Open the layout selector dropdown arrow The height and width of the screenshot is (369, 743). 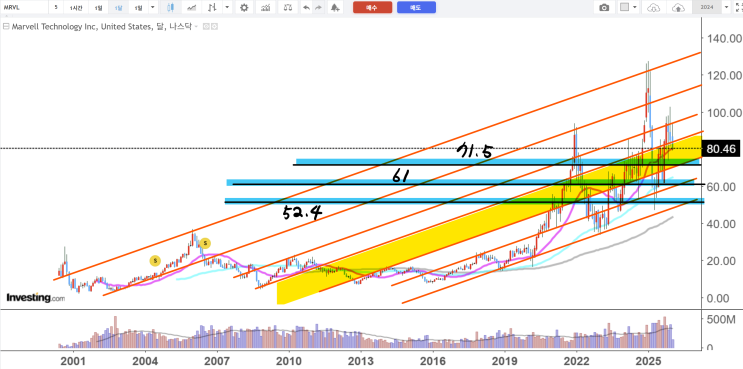[x=635, y=8]
